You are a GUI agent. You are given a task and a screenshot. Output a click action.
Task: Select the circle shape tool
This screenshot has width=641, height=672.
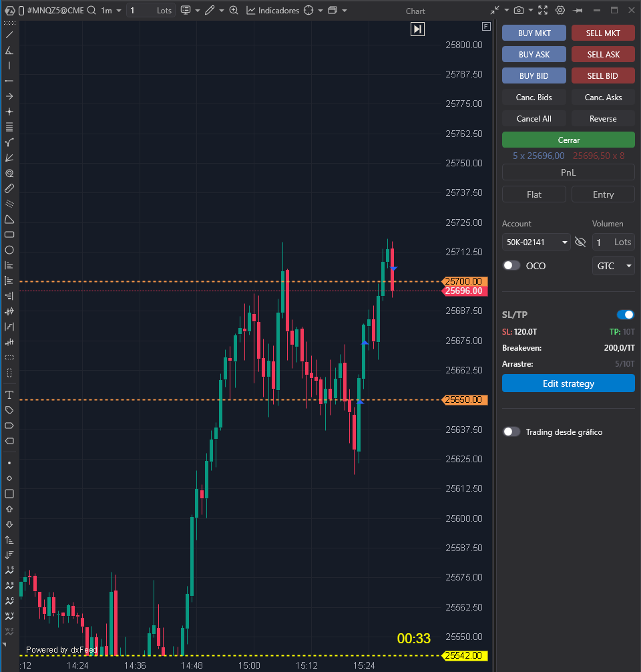click(x=9, y=250)
